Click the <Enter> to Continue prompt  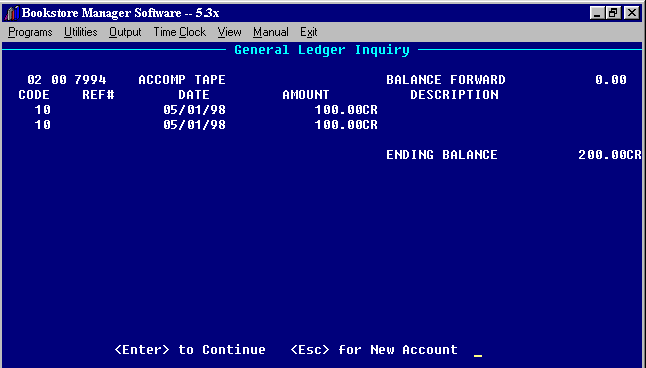pos(190,349)
